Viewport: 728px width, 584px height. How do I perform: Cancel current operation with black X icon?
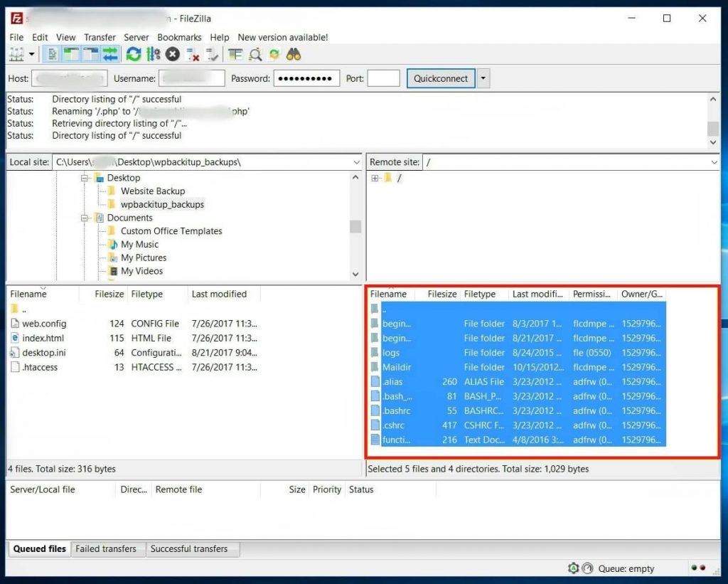point(173,55)
